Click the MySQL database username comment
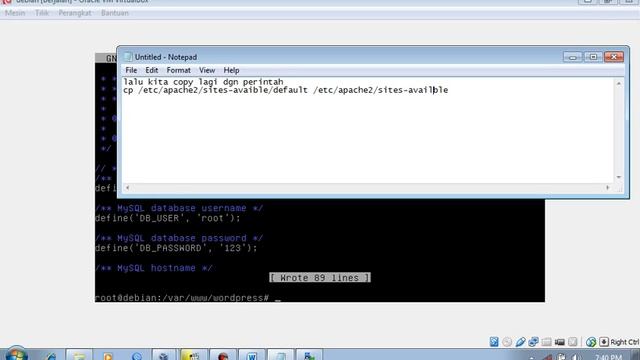This screenshot has height=360, width=640. click(179, 208)
